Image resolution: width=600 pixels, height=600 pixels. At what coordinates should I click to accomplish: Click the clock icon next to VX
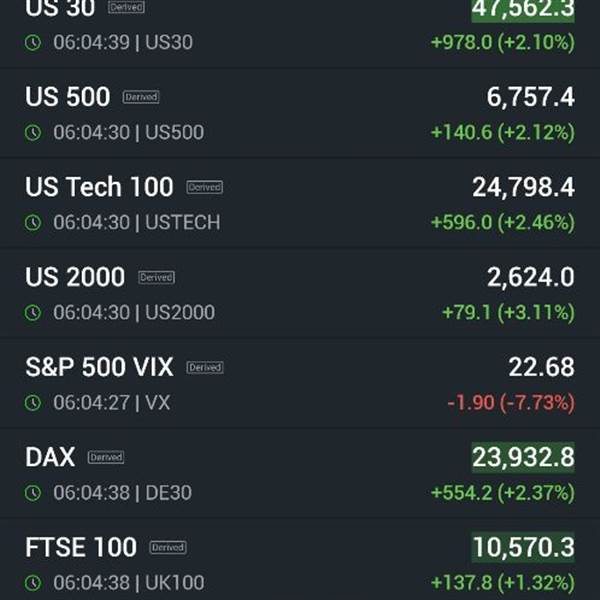click(33, 403)
